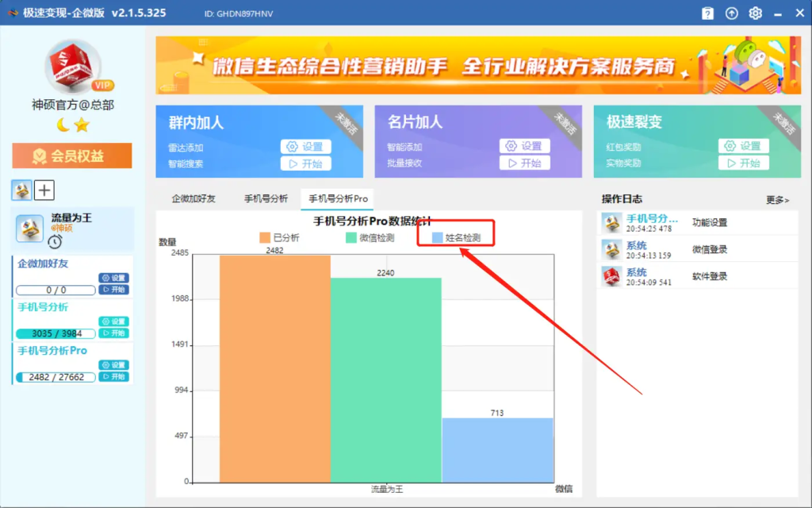Click the dice account icon in left sidebar
812x508 pixels.
(21, 190)
